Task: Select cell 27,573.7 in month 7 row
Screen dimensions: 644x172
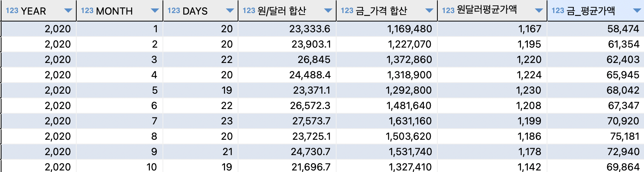Action: tap(287, 121)
